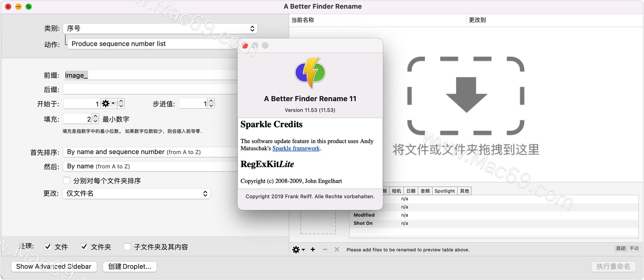The height and width of the screenshot is (280, 644).
Task: Remove the selected file with the minus icon
Action: point(325,250)
